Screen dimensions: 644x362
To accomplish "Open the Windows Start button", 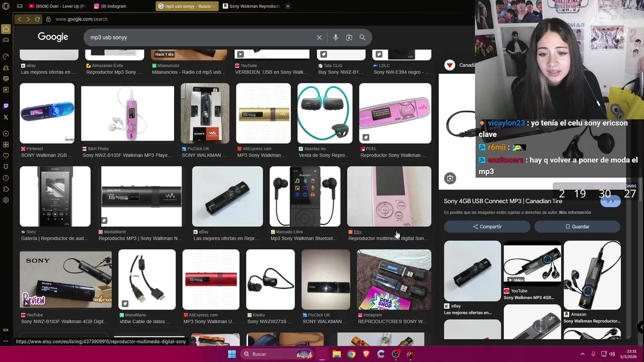I will 232,354.
